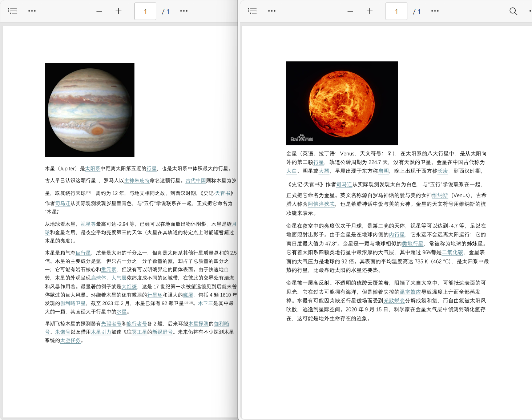Image resolution: width=532 pixels, height=420 pixels.
Task: Click the left page number field
Action: tap(145, 11)
